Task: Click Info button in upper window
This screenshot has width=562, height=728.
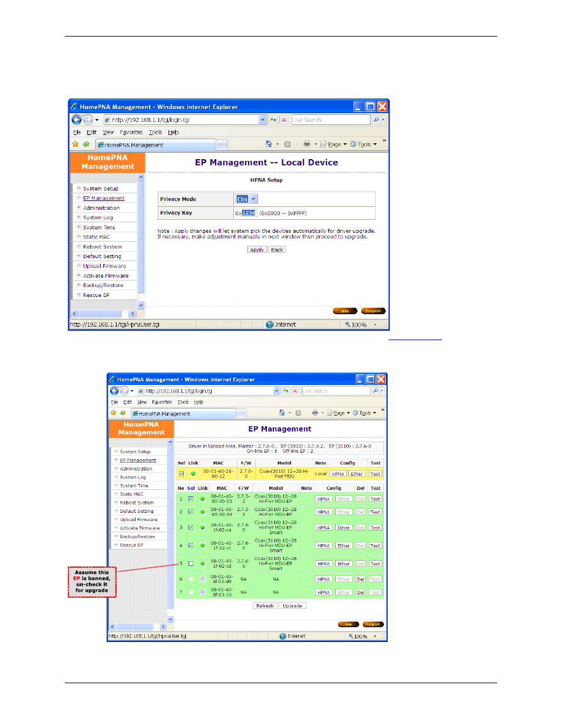Action: click(345, 311)
